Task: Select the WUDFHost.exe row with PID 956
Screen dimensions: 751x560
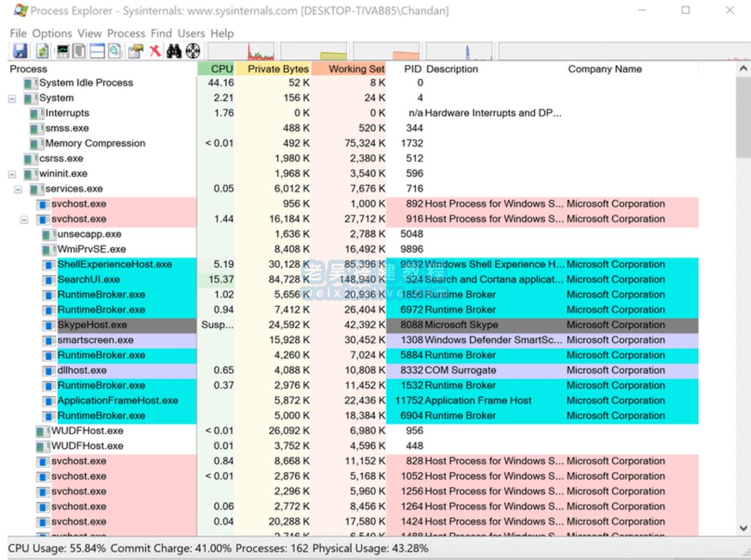Action: click(353, 431)
